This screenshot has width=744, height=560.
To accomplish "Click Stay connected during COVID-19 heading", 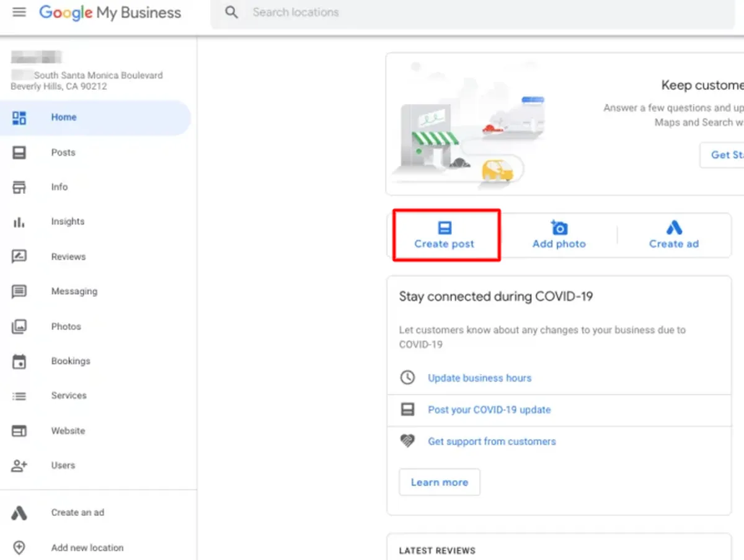I will 496,297.
